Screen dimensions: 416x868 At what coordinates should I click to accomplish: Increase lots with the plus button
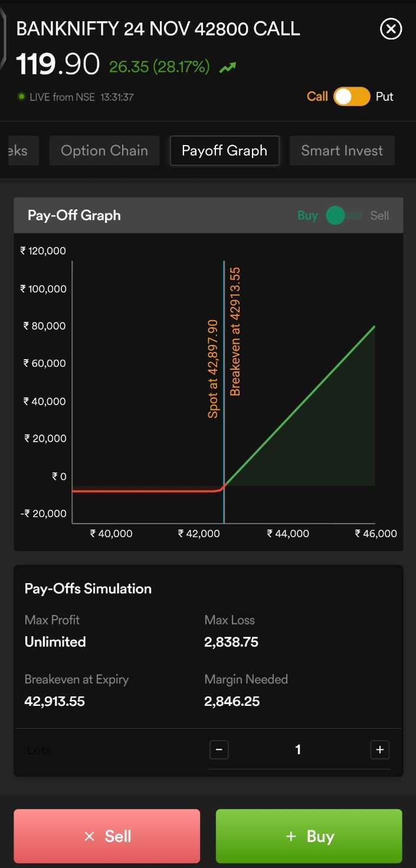click(x=379, y=749)
